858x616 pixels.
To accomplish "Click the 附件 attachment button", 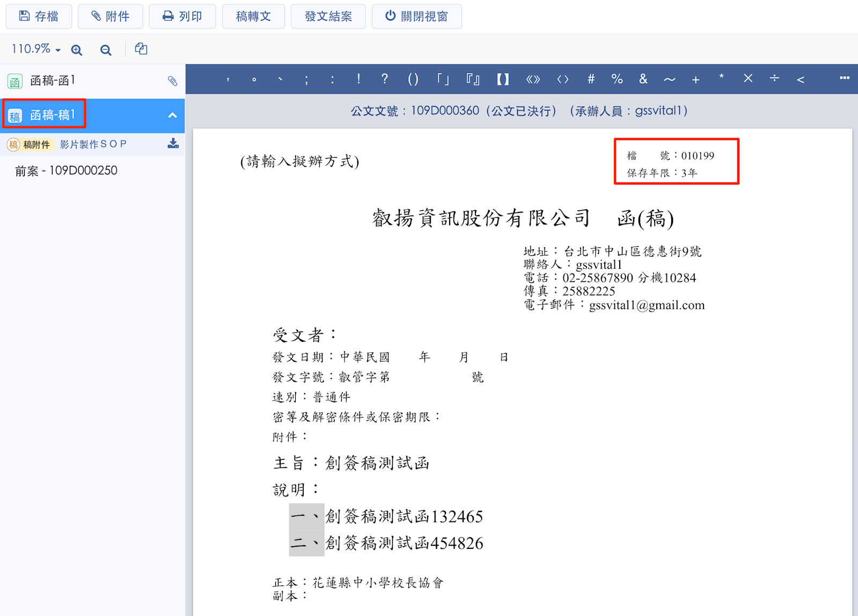I will point(110,17).
